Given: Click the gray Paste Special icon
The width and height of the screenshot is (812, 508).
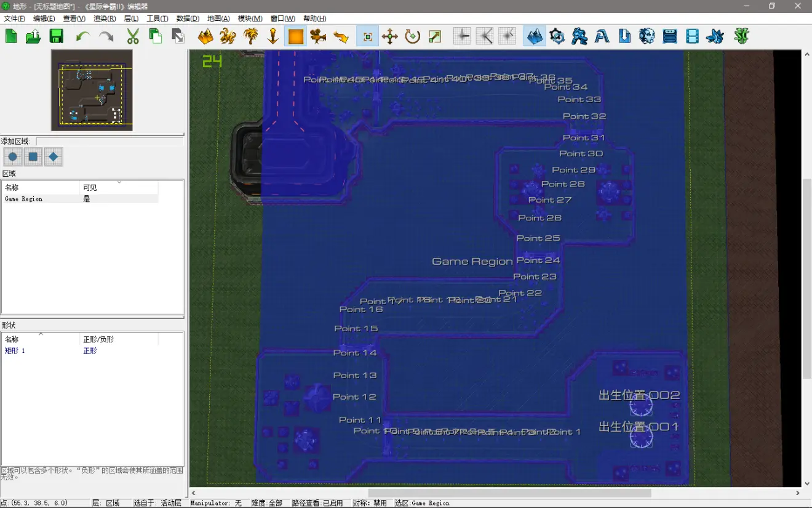Looking at the screenshot, I should tap(177, 36).
